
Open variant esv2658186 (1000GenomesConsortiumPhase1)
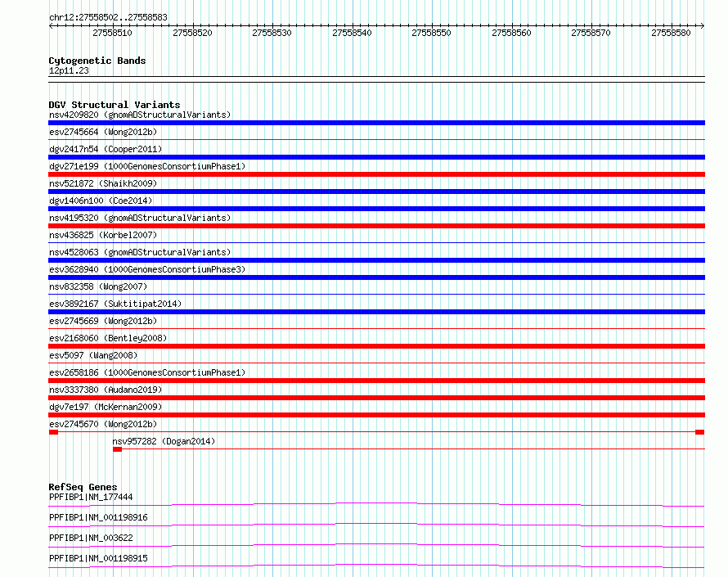147,372
